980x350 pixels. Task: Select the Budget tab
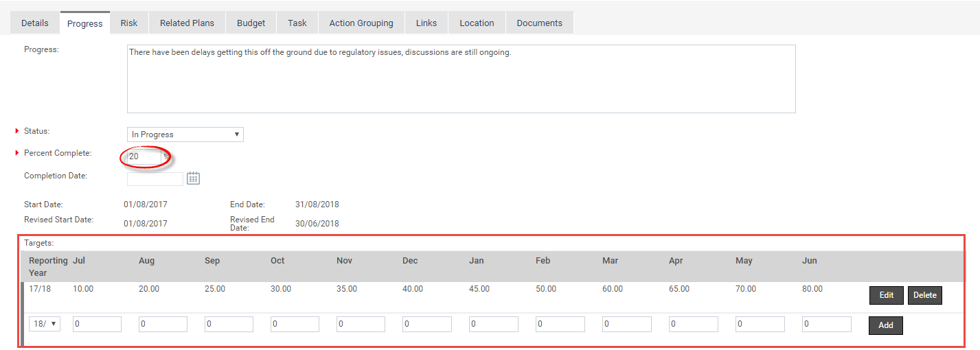tap(251, 23)
